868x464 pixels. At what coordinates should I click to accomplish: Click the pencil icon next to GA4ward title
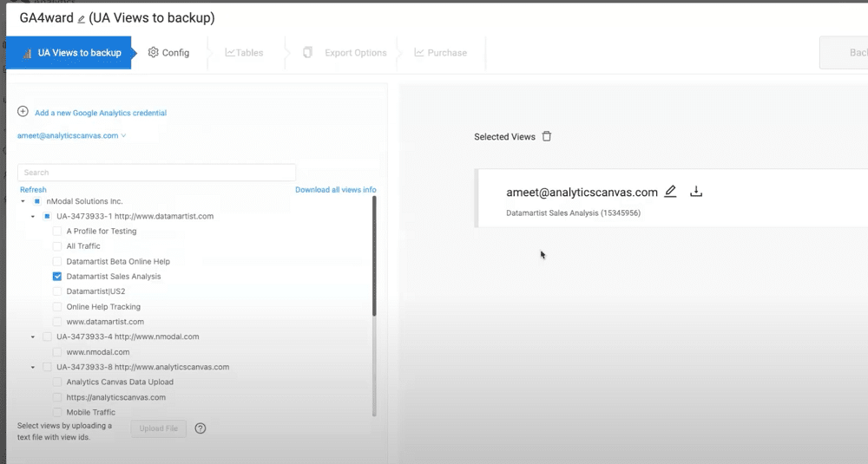(82, 18)
